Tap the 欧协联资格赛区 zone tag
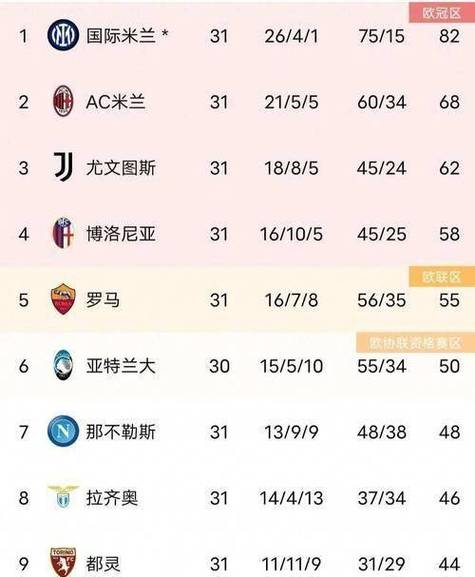 pos(415,343)
